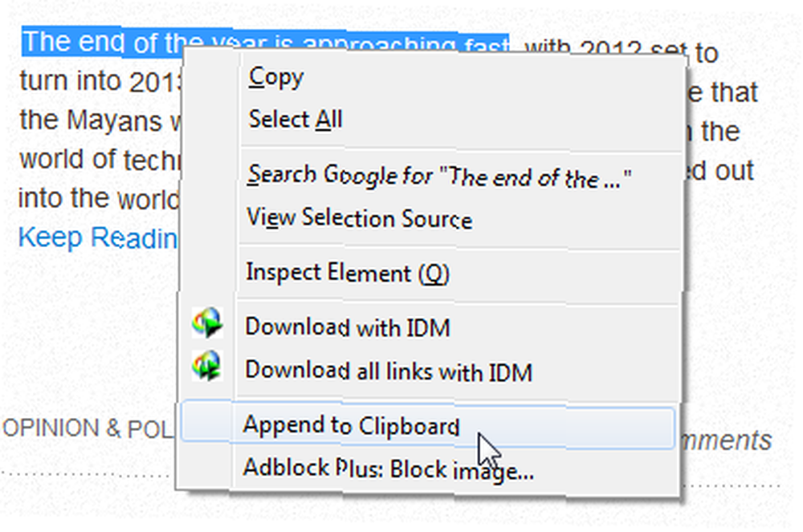803x532 pixels.
Task: Click the text line starting turn into
Action: point(100,82)
